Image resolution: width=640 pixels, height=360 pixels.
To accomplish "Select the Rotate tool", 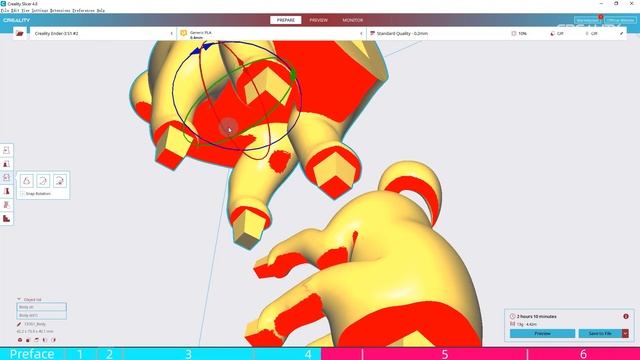I will (x=7, y=177).
